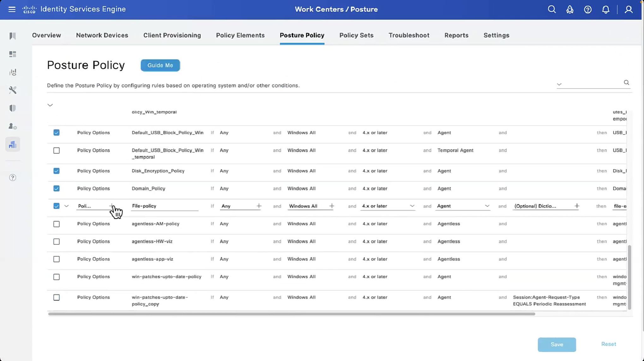Add condition plus next to Windows All

331,206
